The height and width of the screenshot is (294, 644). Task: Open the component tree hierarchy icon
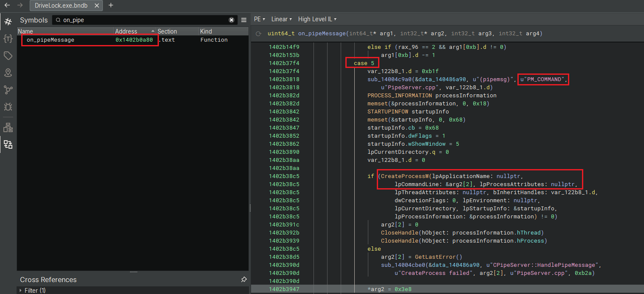(8, 127)
